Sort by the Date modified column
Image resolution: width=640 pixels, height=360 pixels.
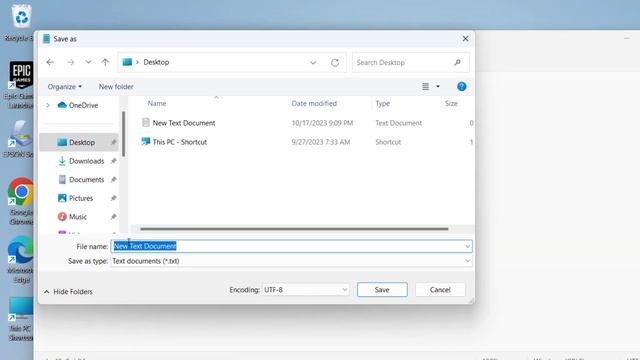point(314,104)
